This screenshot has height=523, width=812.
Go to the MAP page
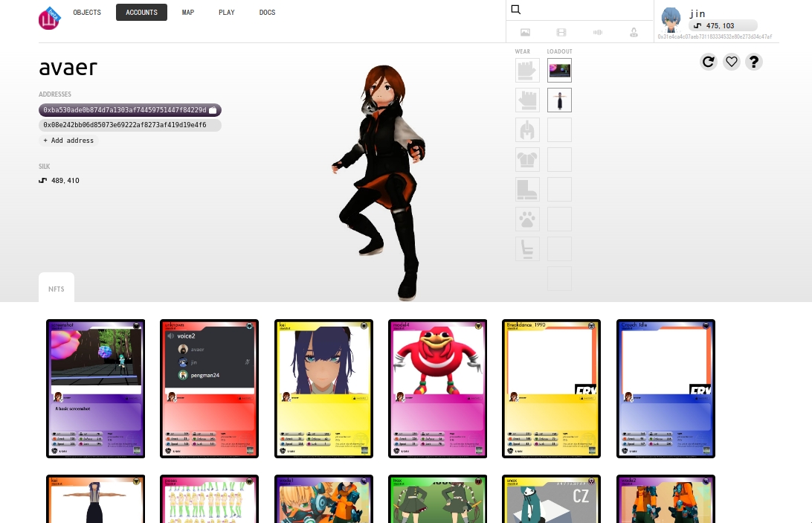[188, 13]
